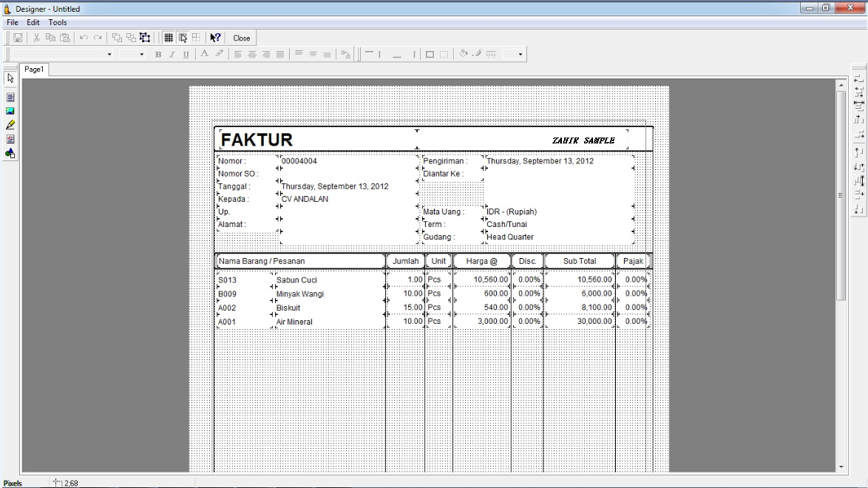
Task: Expand the line style dropdown
Action: click(521, 54)
